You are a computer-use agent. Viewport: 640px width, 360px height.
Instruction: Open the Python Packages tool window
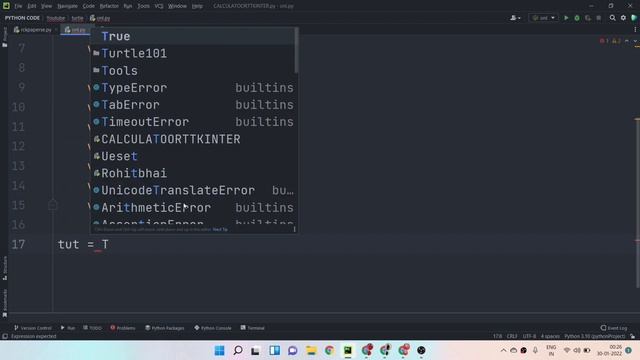coord(165,328)
